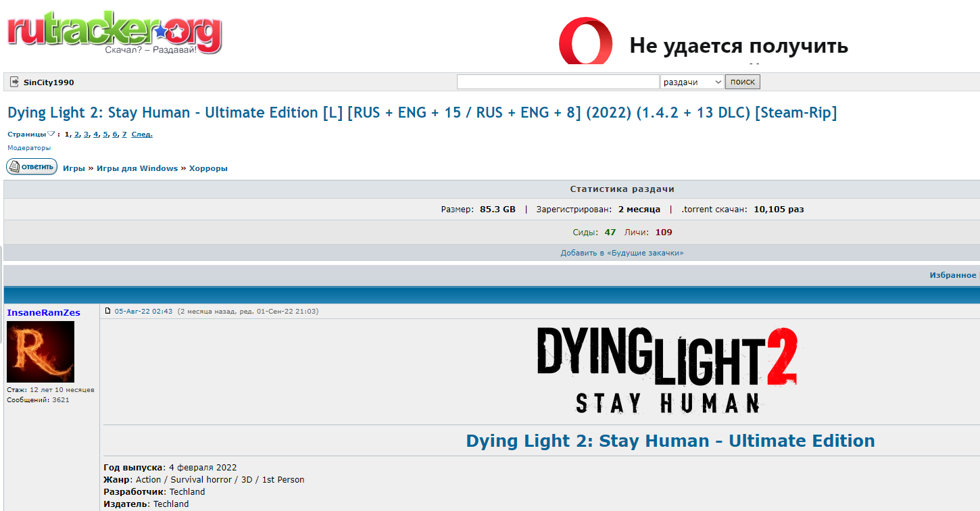980x511 pixels.
Task: Click the seeders count 47
Action: pyautogui.click(x=610, y=233)
